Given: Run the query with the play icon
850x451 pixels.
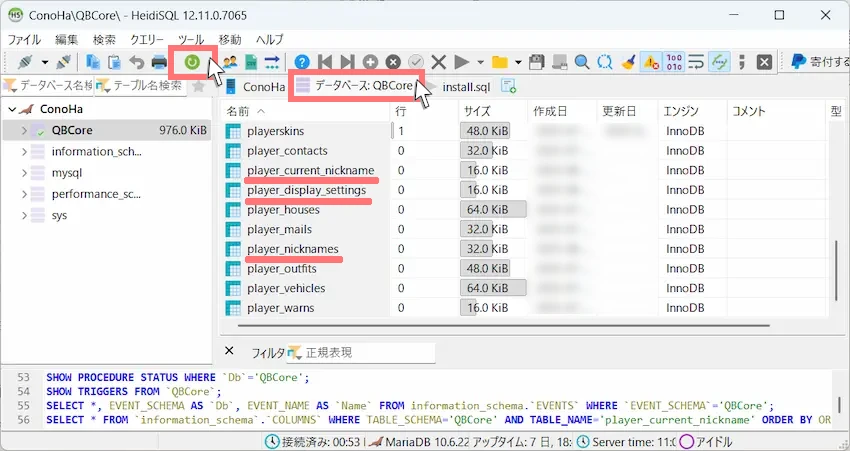Looking at the screenshot, I should click(x=461, y=62).
